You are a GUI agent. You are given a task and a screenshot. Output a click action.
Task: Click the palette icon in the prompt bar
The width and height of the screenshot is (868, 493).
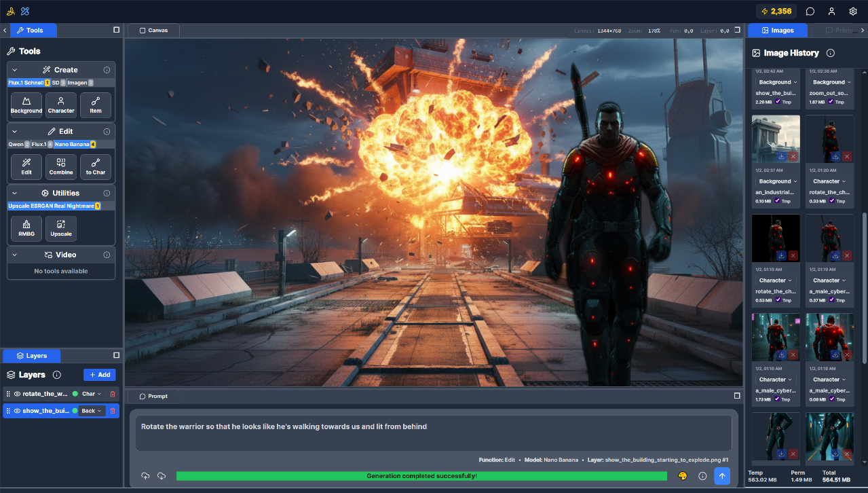(681, 476)
